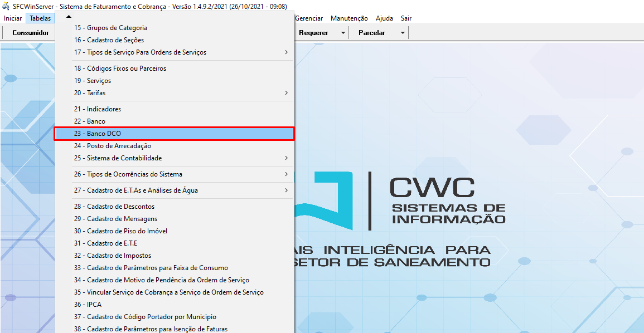Click the SFCWinServer app icon in title bar
The height and width of the screenshot is (333, 644).
tap(6, 6)
